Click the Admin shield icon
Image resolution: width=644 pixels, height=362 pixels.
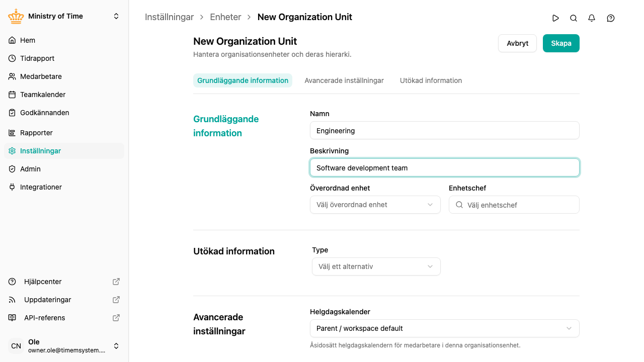[x=13, y=169]
